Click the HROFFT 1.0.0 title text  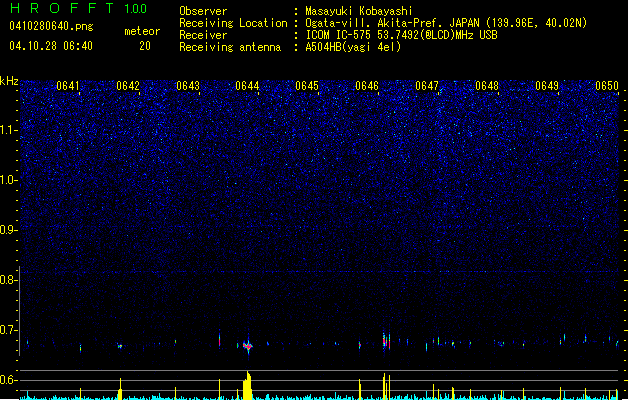(x=79, y=8)
